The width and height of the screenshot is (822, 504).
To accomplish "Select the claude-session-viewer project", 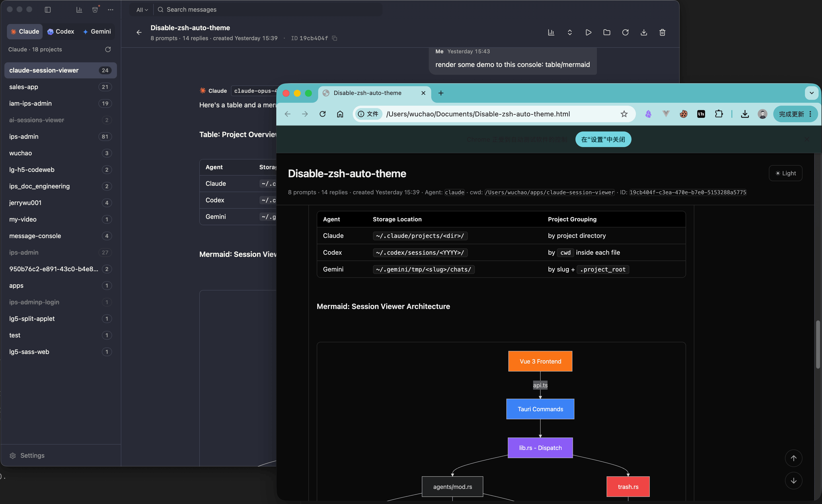I will click(x=60, y=70).
